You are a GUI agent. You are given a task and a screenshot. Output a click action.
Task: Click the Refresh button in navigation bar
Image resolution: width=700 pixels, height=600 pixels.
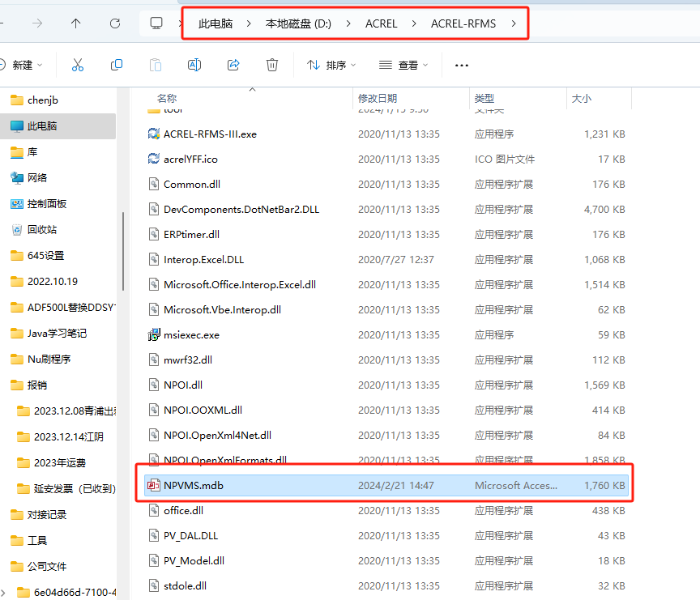point(115,23)
